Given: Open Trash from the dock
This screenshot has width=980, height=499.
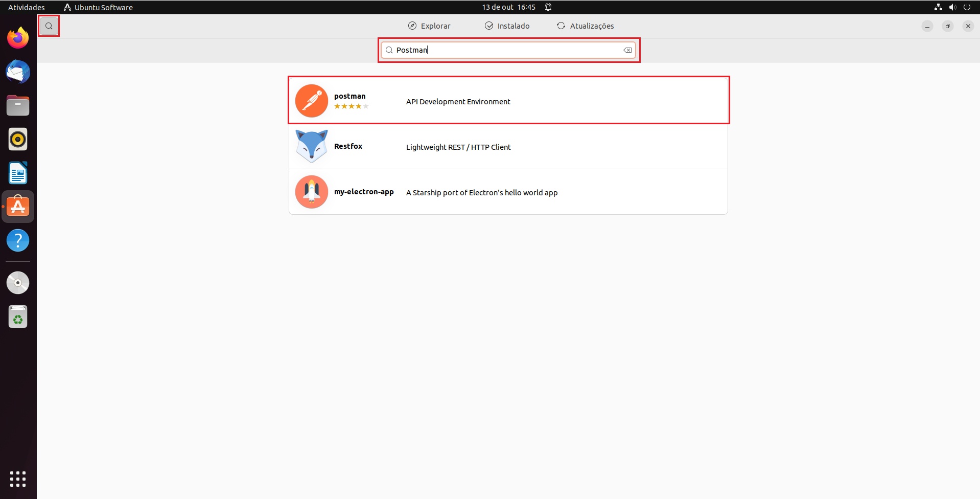Looking at the screenshot, I should (18, 316).
